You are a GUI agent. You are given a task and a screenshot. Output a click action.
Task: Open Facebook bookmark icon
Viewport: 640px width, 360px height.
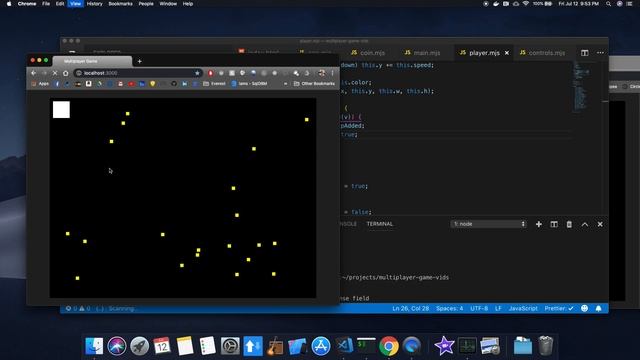pos(57,84)
